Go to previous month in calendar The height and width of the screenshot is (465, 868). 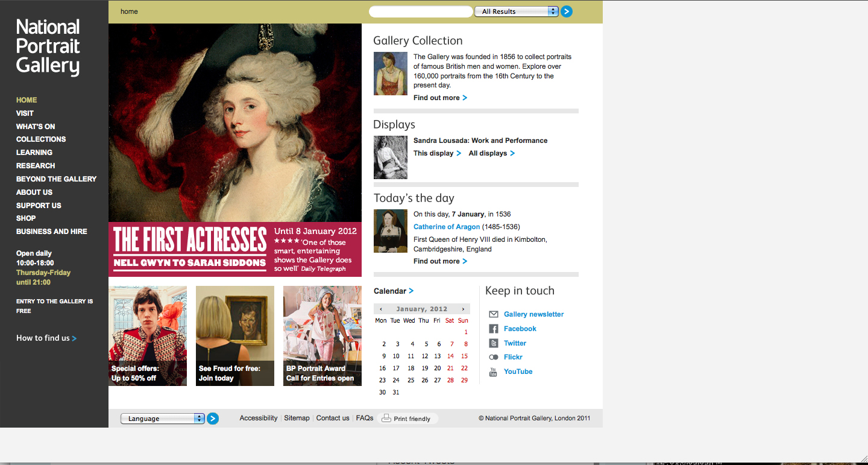pyautogui.click(x=381, y=309)
